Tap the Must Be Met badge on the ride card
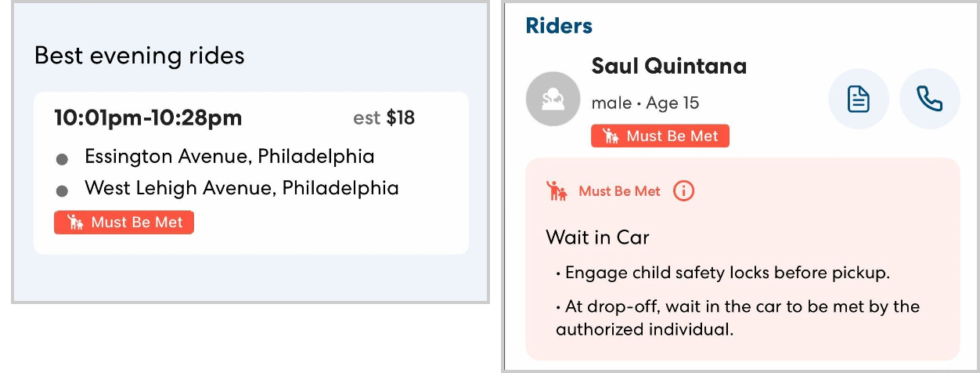 click(124, 223)
